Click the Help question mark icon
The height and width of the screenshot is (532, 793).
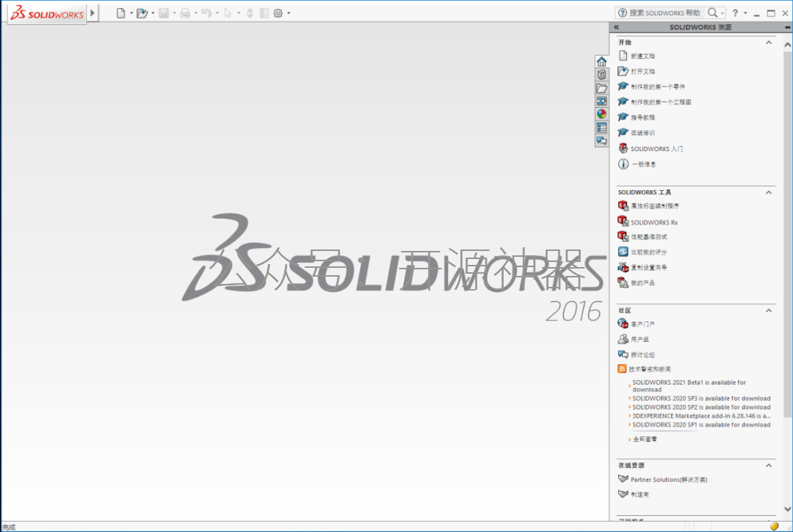pos(735,12)
